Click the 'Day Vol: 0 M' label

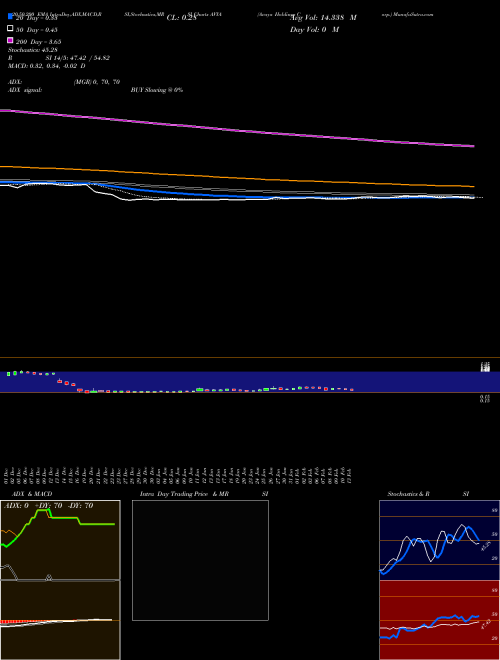tap(314, 30)
